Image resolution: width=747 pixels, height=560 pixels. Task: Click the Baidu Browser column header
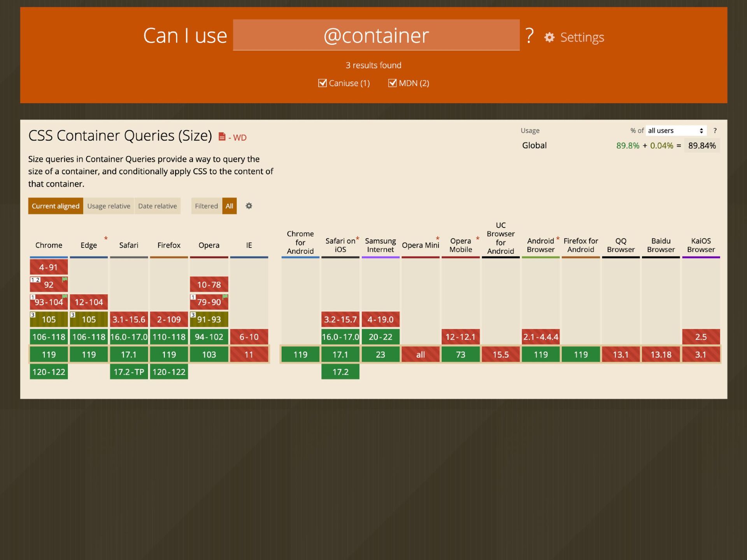(661, 245)
